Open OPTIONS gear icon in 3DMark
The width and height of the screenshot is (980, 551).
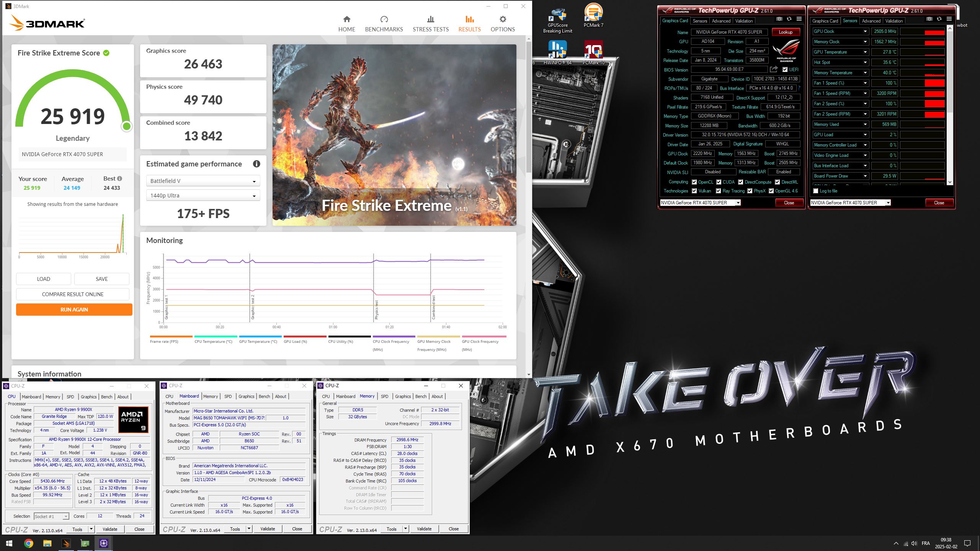point(503,19)
